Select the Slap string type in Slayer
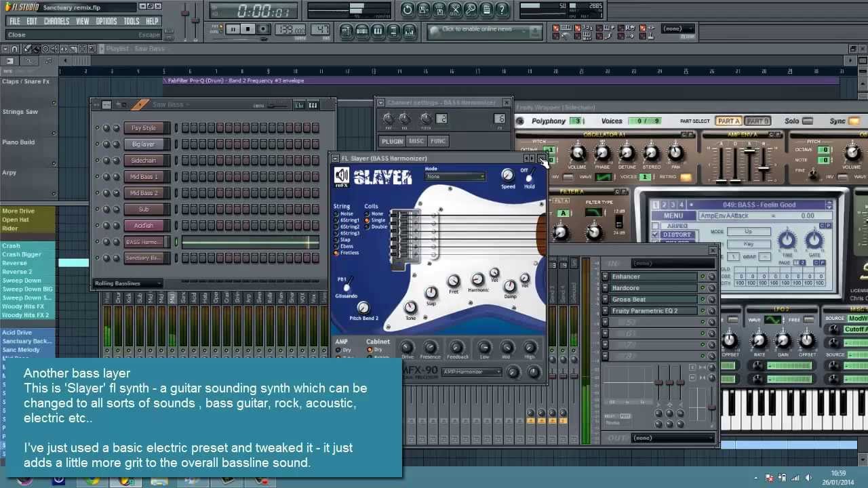Viewport: 868px width, 488px height. [342, 240]
